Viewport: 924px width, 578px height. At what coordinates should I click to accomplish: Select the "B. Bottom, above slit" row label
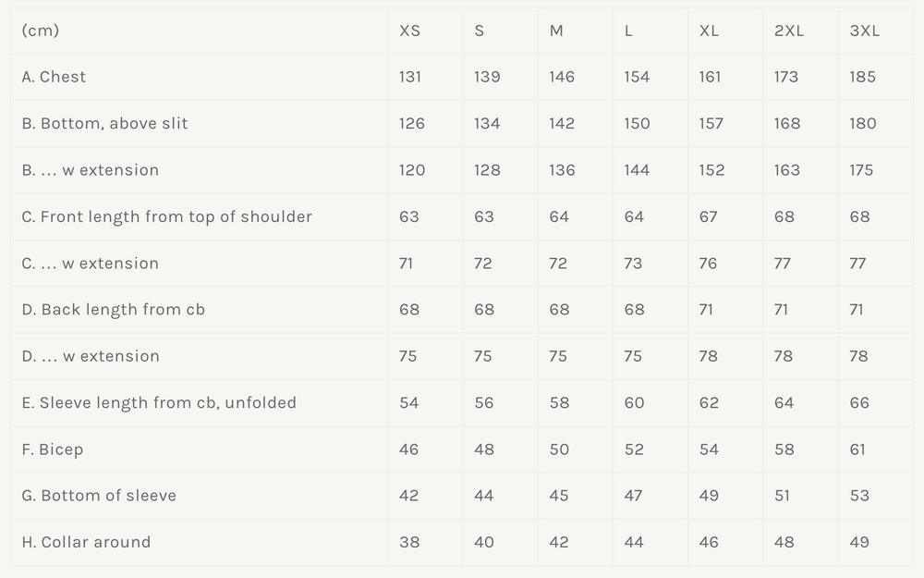(x=104, y=123)
